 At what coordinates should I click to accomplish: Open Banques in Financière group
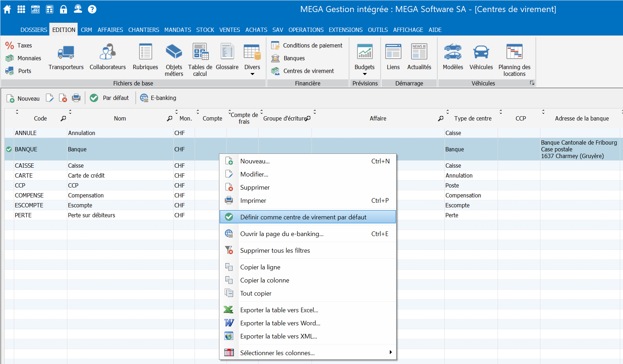[x=288, y=58]
